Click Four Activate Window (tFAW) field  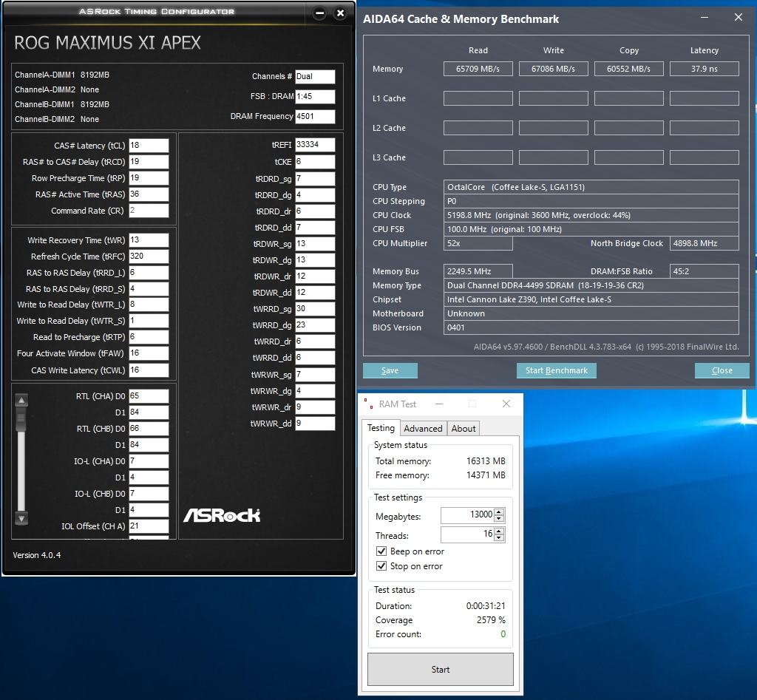coord(149,353)
